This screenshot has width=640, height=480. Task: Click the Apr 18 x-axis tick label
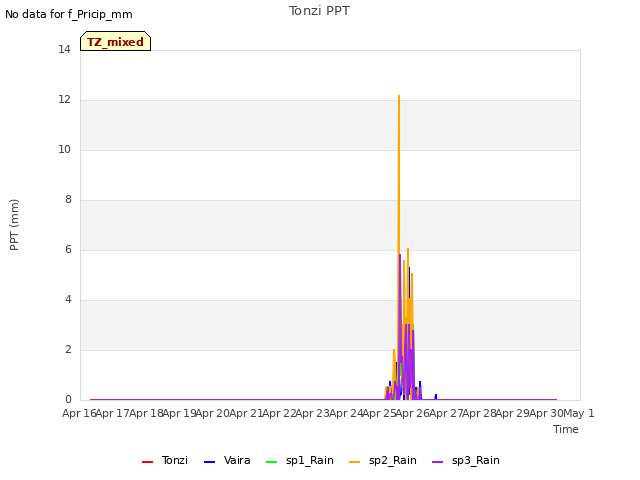pyautogui.click(x=146, y=413)
